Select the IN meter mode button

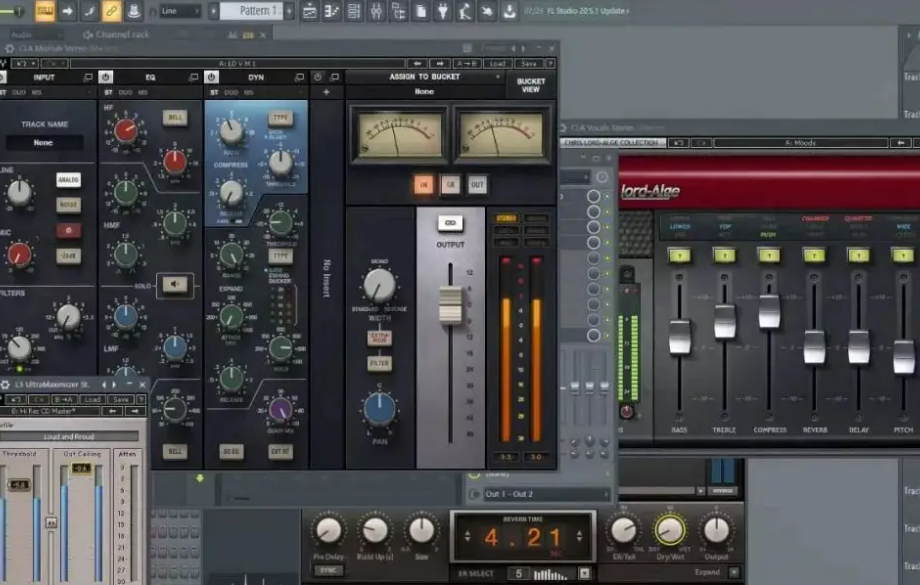coord(424,185)
